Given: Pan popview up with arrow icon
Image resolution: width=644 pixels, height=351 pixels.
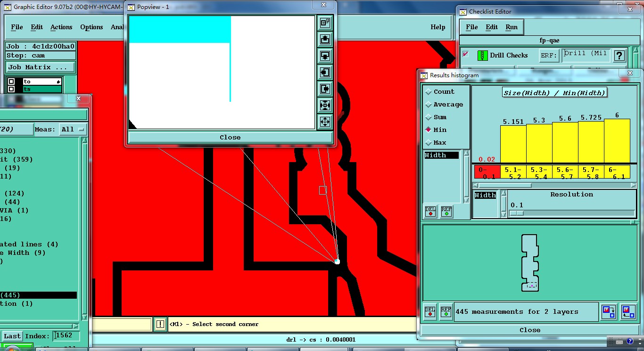Looking at the screenshot, I should pyautogui.click(x=325, y=39).
